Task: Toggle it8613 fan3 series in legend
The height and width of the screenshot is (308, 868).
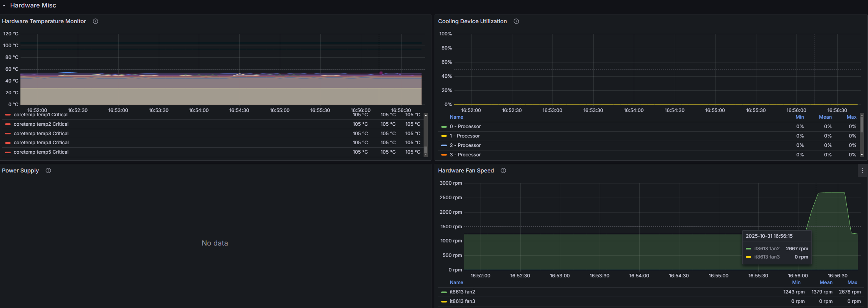Action: tap(462, 301)
